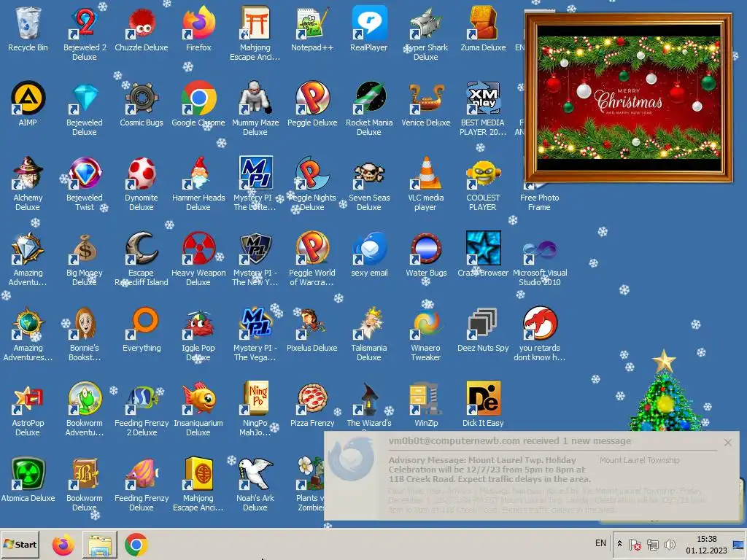Screen dimensions: 747x560
Task: Select the COOLEST PLAYER icon
Action: (483, 173)
